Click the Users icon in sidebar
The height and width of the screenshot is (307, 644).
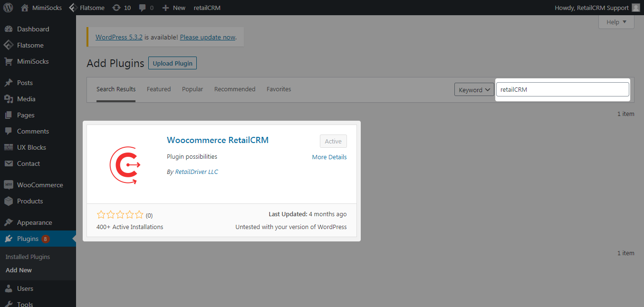(x=9, y=288)
